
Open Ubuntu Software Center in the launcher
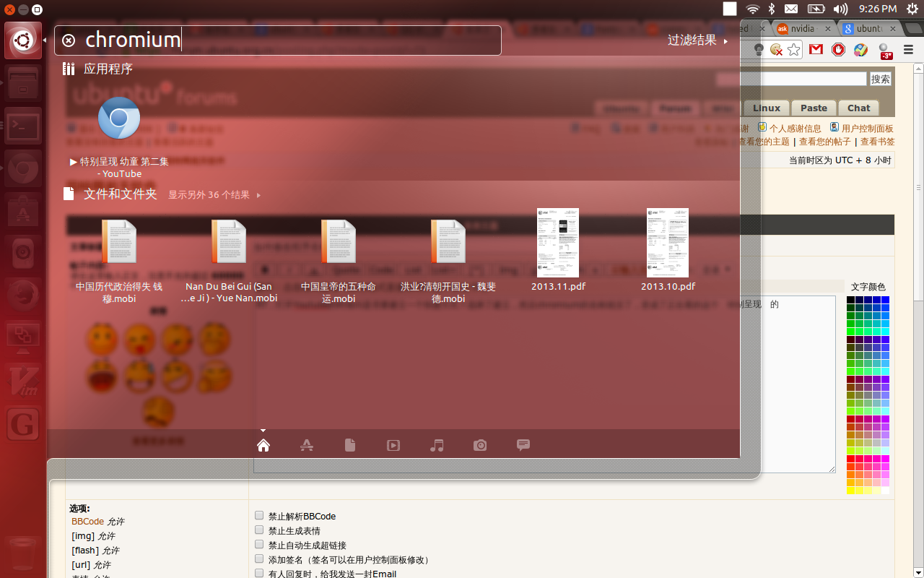click(x=23, y=212)
